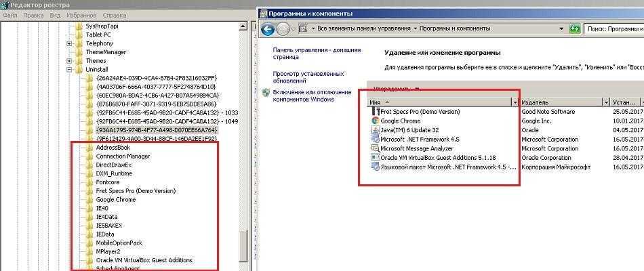
Task: Open the 'Имя' column filter dropdown
Action: pyautogui.click(x=515, y=102)
